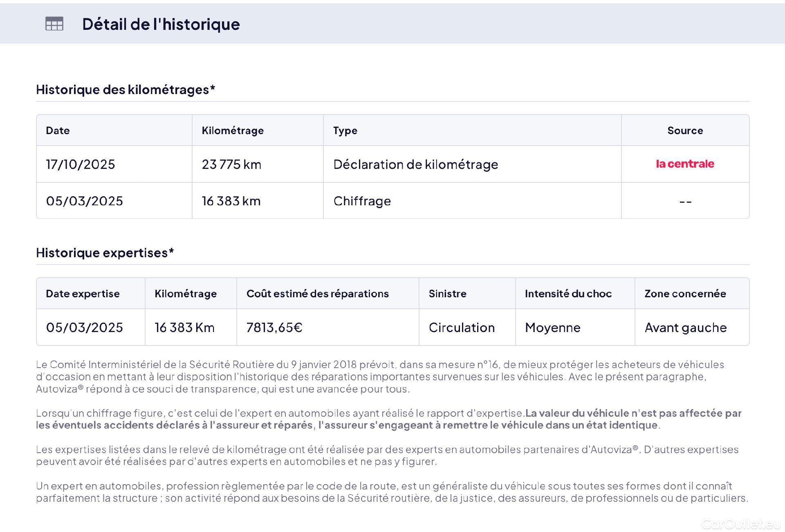785x532 pixels.
Task: Click the Coût estimé des réparations header
Action: tap(317, 294)
